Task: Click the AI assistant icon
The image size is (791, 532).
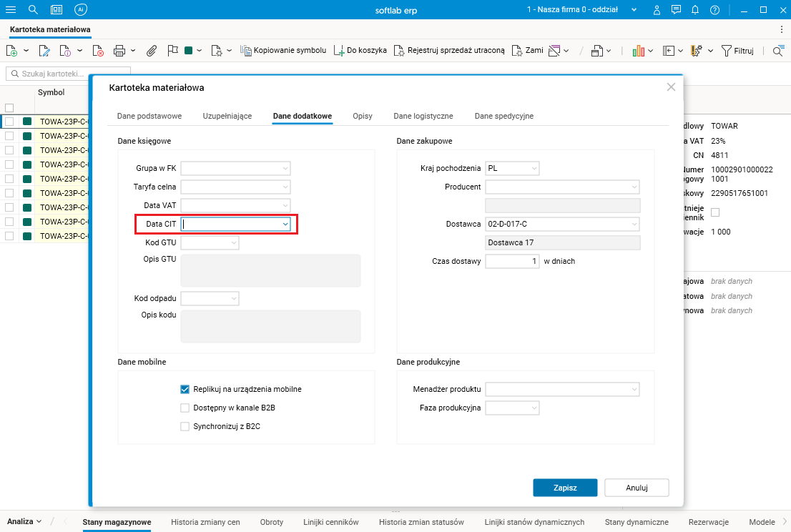Action: pos(81,10)
